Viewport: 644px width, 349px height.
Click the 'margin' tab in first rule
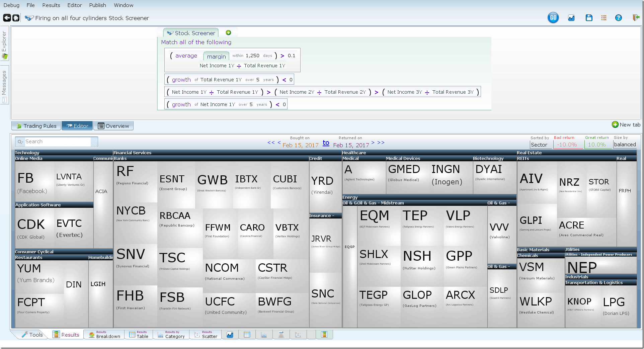pyautogui.click(x=216, y=56)
